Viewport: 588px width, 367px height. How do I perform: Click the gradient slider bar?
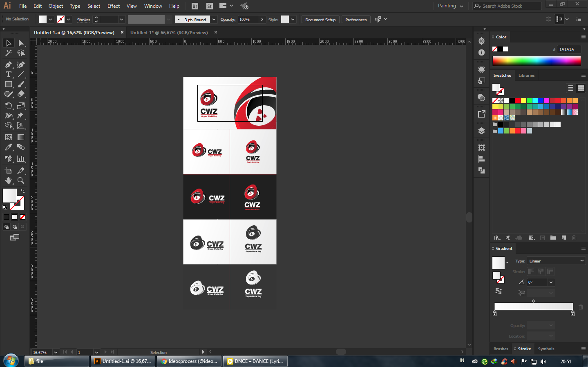pyautogui.click(x=534, y=306)
